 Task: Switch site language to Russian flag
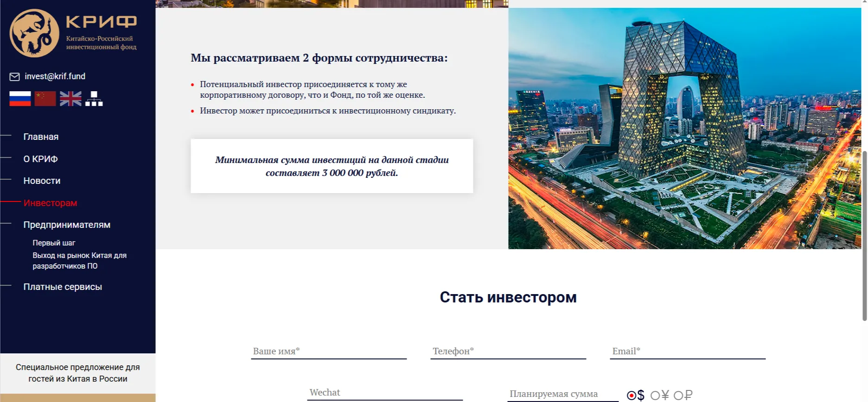click(20, 99)
